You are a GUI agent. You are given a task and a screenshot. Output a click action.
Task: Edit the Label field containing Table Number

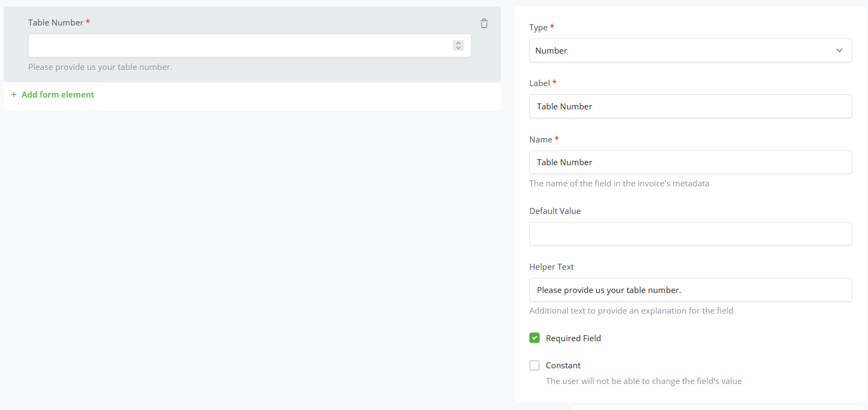coord(690,106)
